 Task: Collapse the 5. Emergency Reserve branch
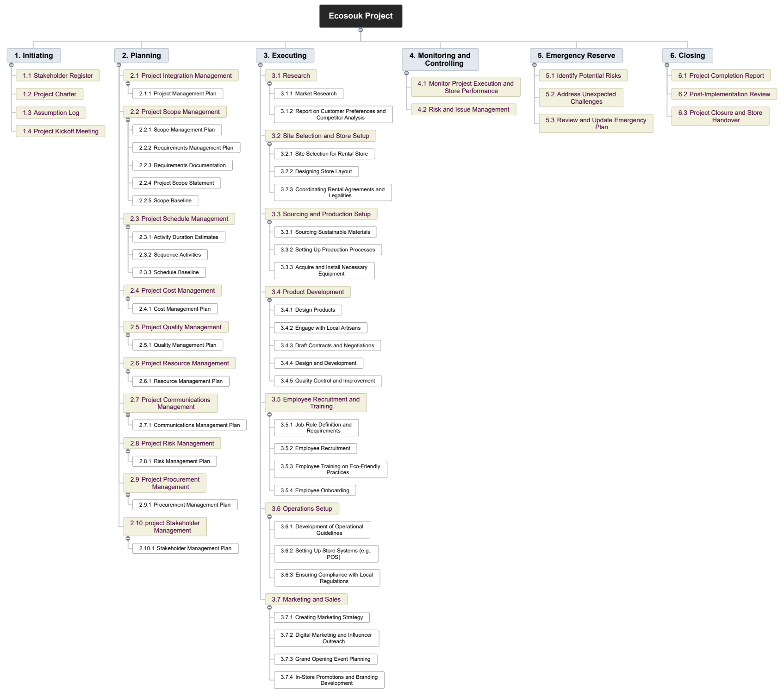coord(535,65)
